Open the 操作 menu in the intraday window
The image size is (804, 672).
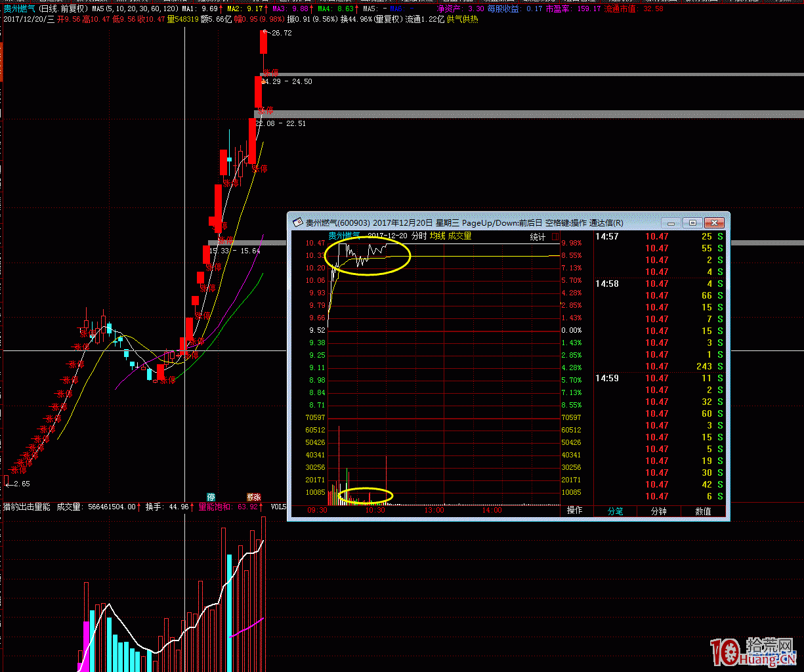[x=574, y=511]
